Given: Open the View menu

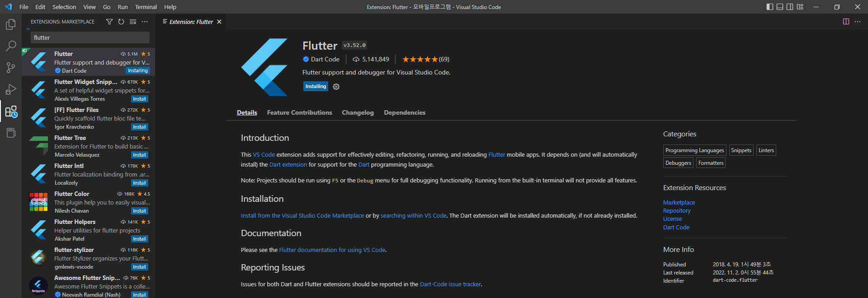Looking at the screenshot, I should pos(90,7).
